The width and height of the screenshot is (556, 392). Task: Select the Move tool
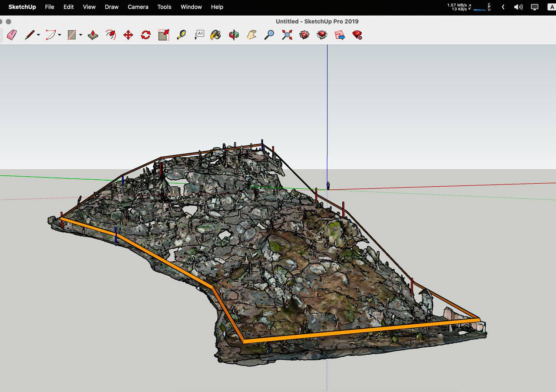coord(128,35)
